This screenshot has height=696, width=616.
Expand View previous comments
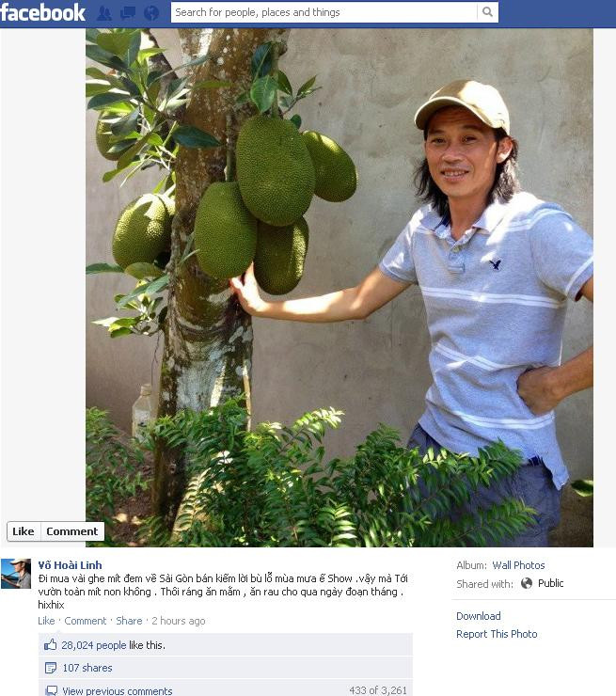point(118,691)
